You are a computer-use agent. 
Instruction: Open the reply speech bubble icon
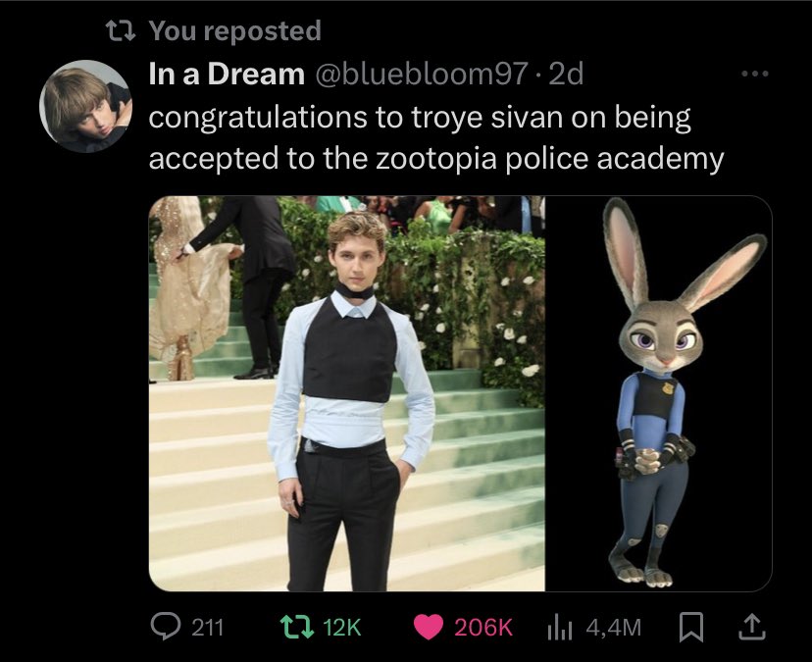[x=166, y=627]
